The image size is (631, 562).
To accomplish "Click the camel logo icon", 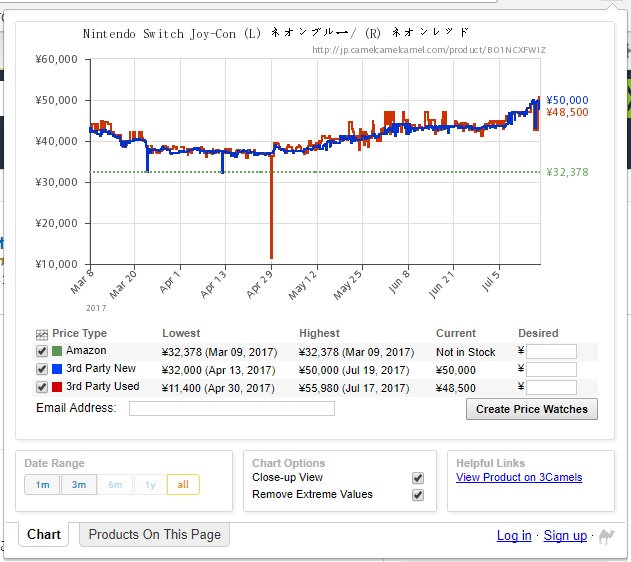I will [x=606, y=536].
